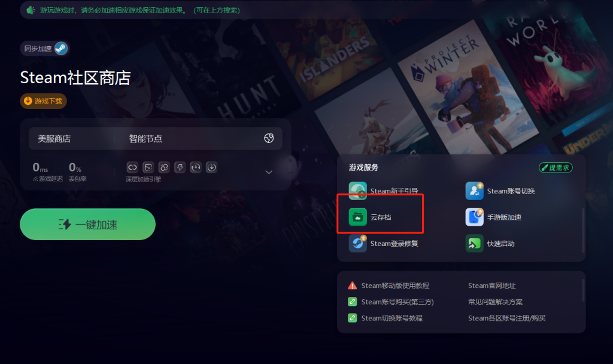Toggle the first deep acceleration engine icon
The image size is (613, 364).
point(132,168)
